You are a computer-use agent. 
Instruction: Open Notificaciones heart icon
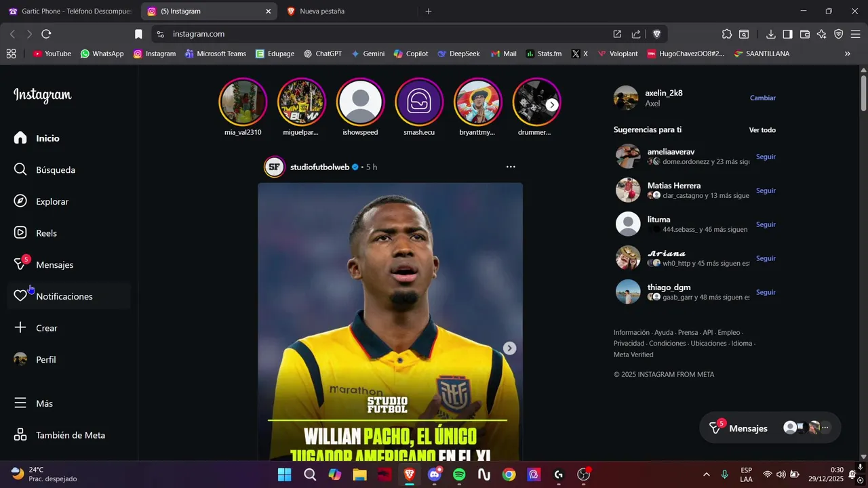tap(20, 296)
